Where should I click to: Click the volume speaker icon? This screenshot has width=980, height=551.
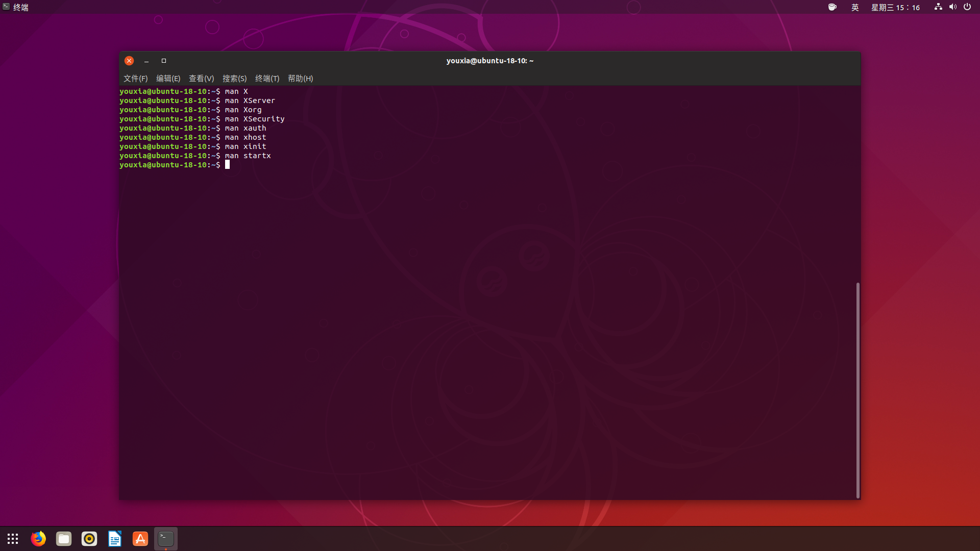click(952, 7)
